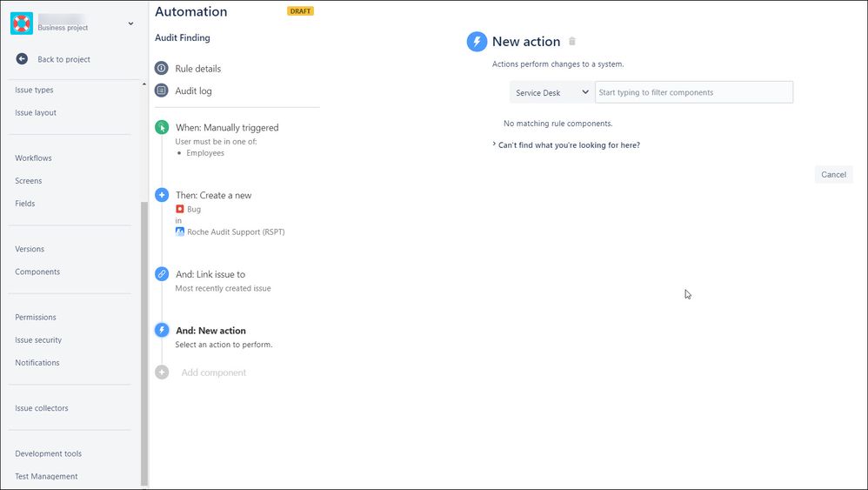Open Fields in sidebar
Viewport: 868px width, 490px height.
(x=25, y=203)
